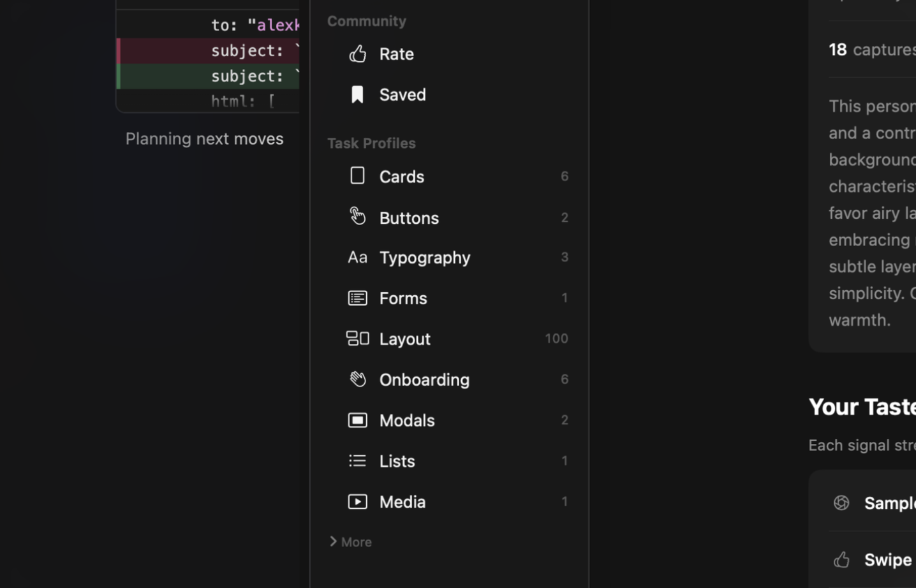
Task: Click the thumbs-up Rate icon
Action: click(x=357, y=54)
